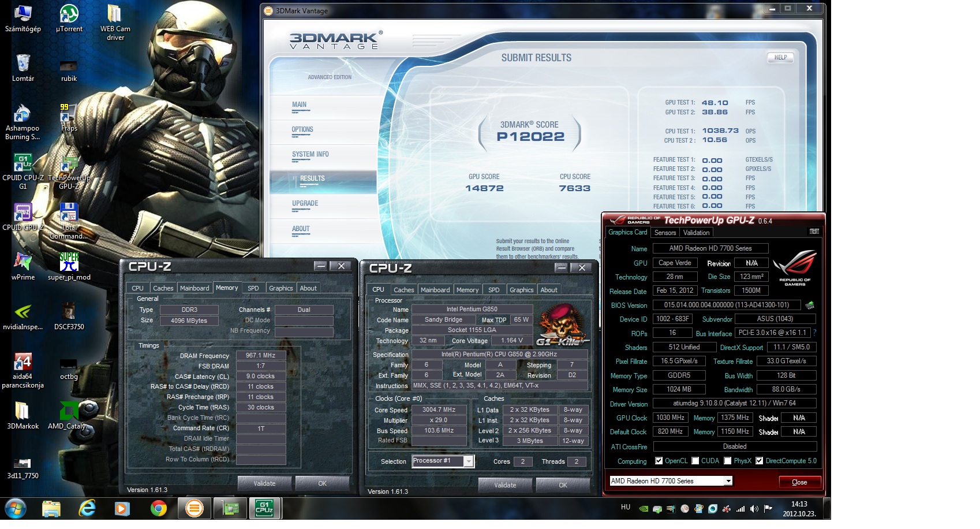
Task: Click the DRAM Frequency value 967.1 MHz
Action: [261, 356]
